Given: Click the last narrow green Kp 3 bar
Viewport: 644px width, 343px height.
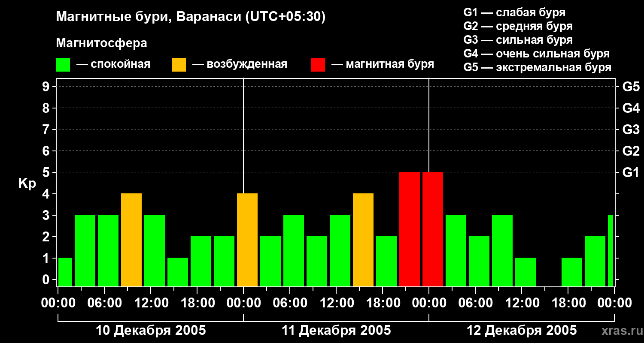Looking at the screenshot, I should point(611,250).
